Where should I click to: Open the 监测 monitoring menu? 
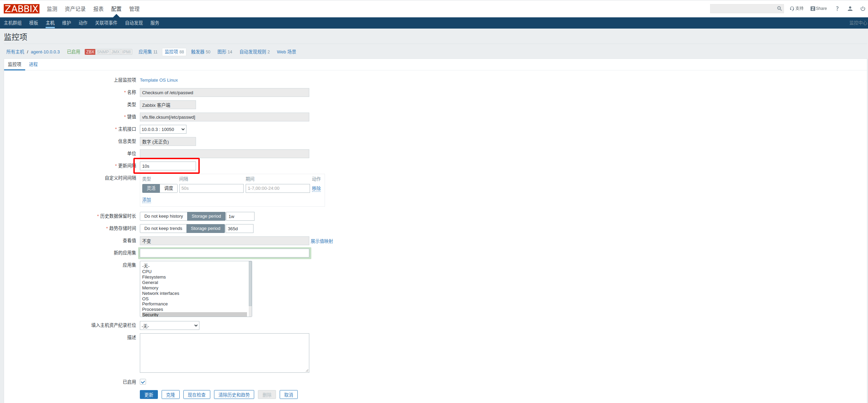pyautogui.click(x=52, y=9)
